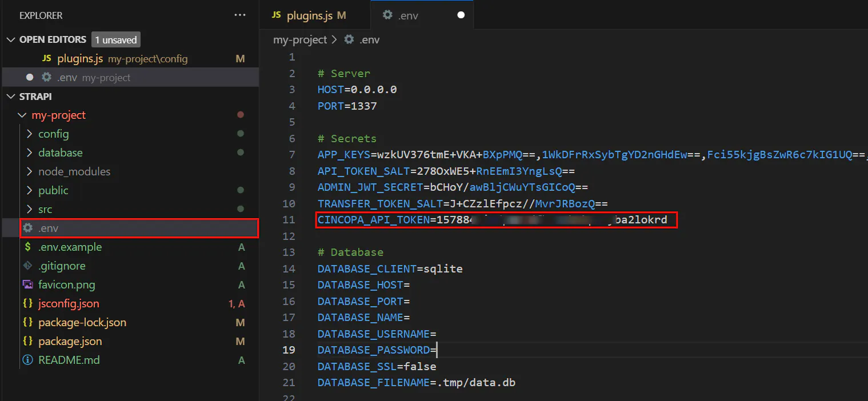This screenshot has width=868, height=401.
Task: Place cursor on PORT=1337 line
Action: [x=347, y=106]
